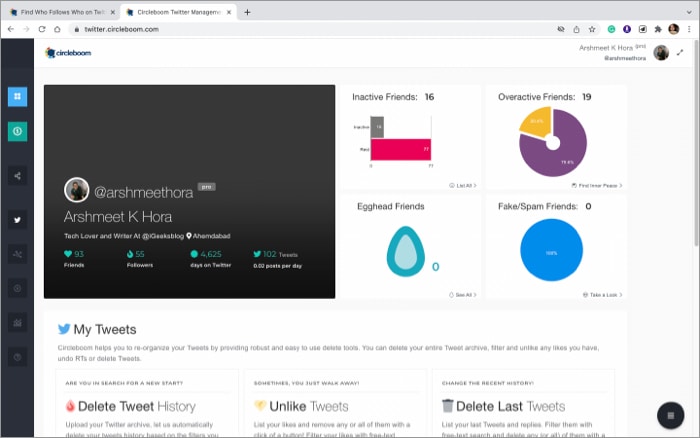Viewport: 700px width, 438px height.
Task: Open the Chrome profile avatar
Action: click(674, 29)
